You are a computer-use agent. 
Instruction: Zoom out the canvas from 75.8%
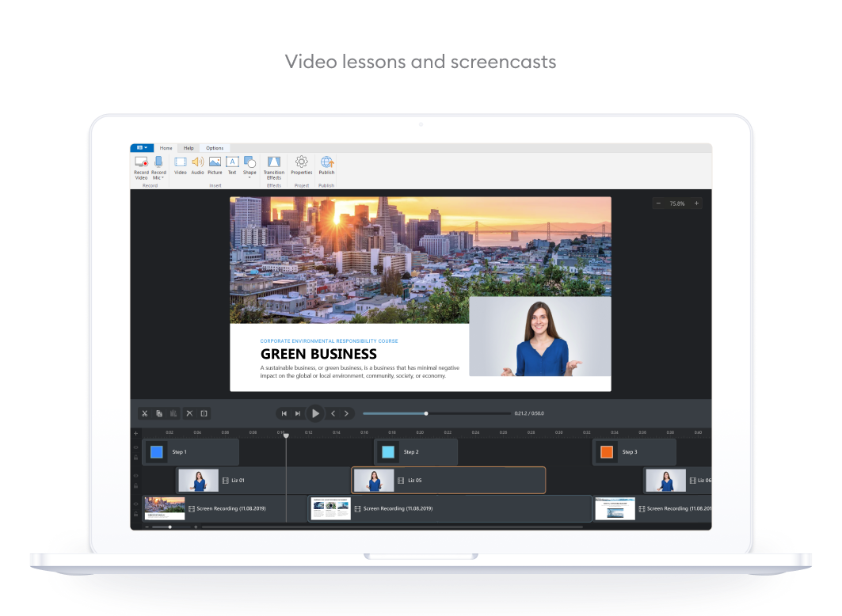pos(658,203)
